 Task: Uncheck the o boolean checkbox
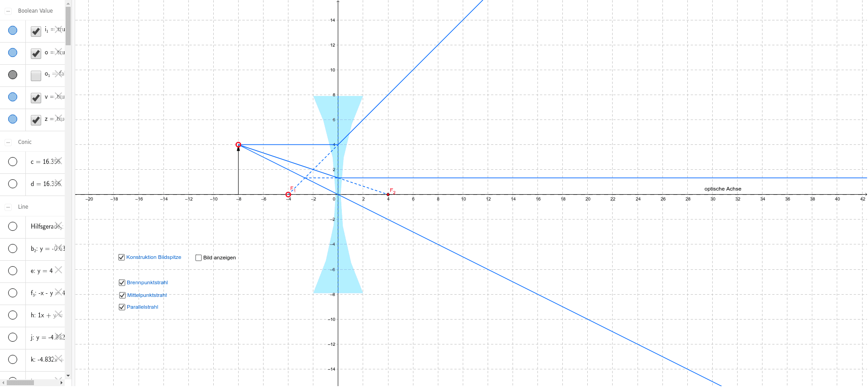pyautogui.click(x=36, y=53)
